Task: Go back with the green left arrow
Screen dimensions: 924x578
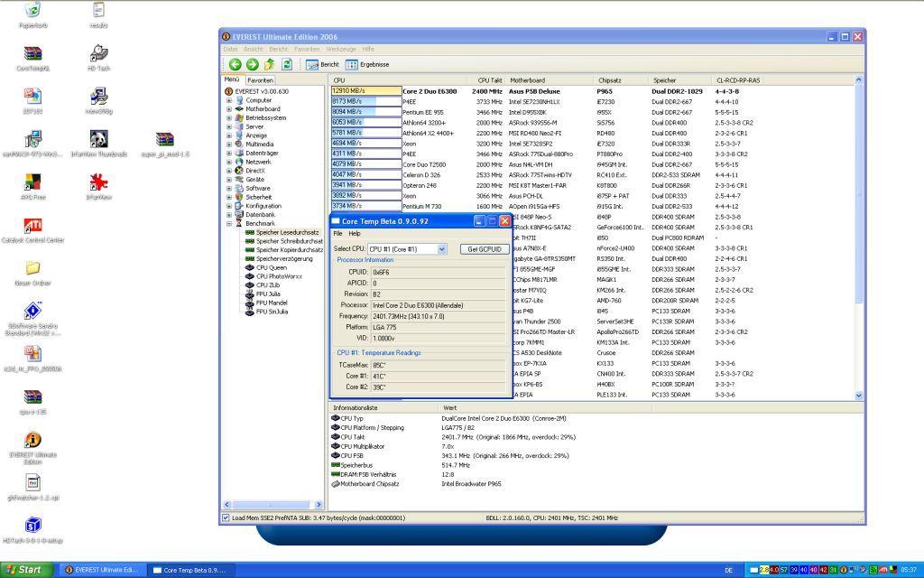Action: point(236,64)
